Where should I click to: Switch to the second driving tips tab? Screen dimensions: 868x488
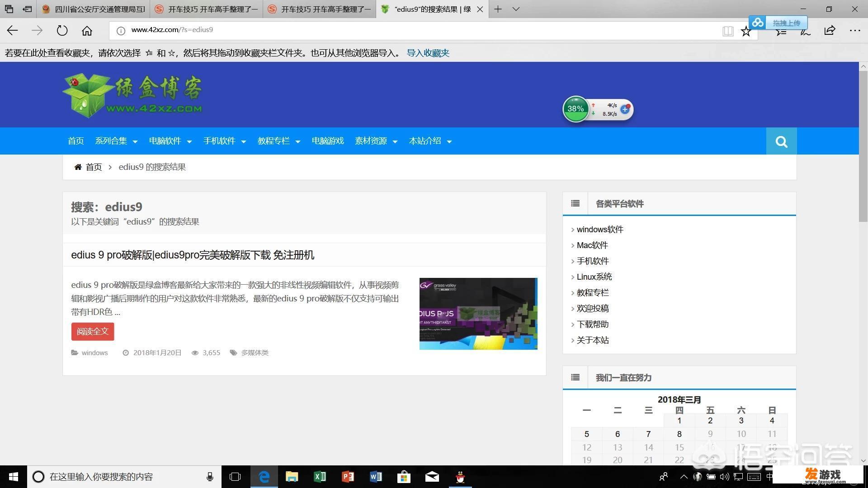207,9
